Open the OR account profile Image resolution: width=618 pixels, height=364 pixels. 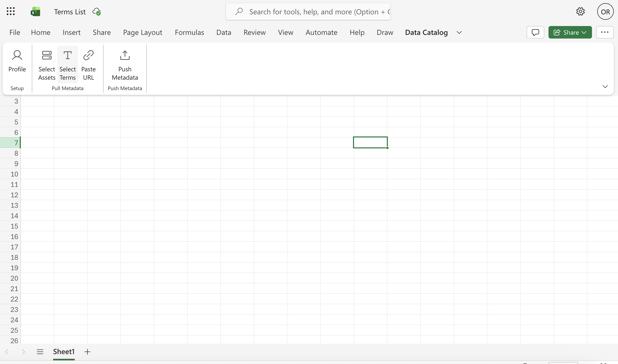(x=605, y=12)
